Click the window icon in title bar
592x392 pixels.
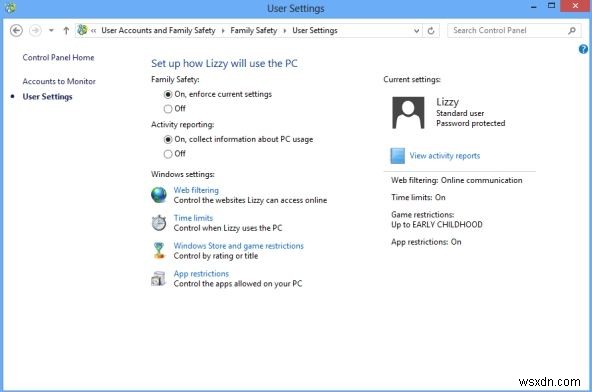tap(10, 8)
